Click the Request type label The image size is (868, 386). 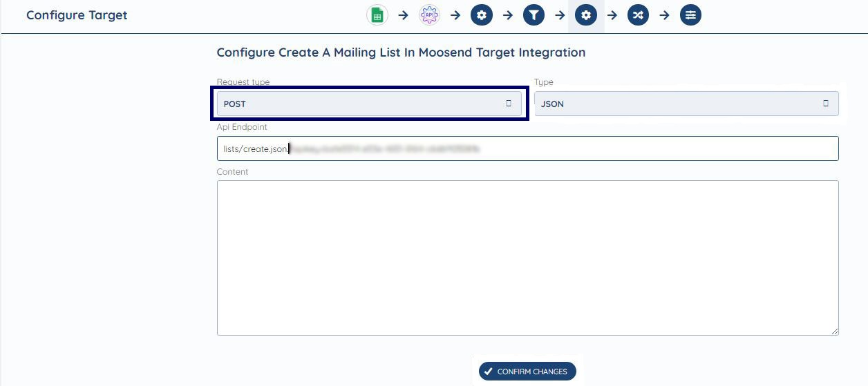click(x=243, y=82)
